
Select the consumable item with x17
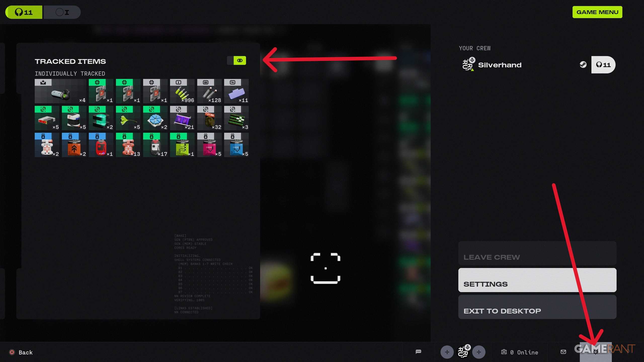(x=155, y=145)
